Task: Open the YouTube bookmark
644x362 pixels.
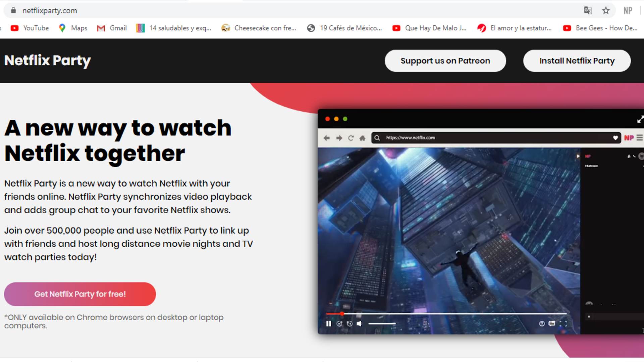Action: [30, 28]
